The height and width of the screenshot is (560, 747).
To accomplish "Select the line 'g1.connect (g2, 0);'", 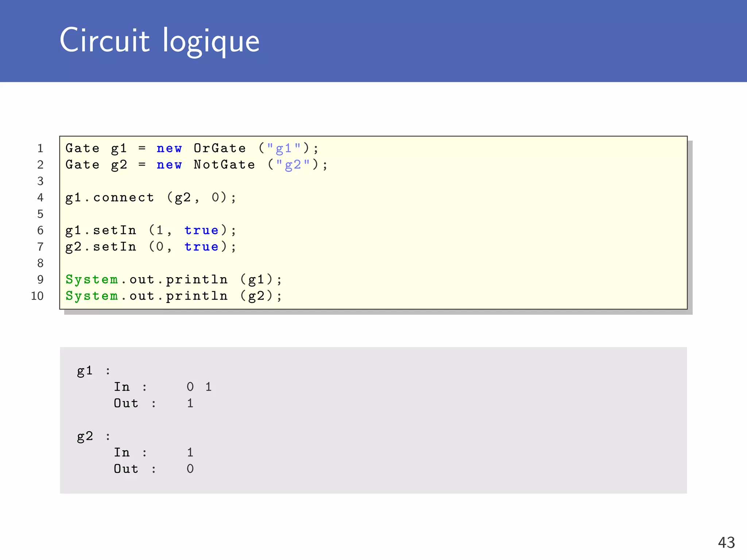I will click(151, 198).
